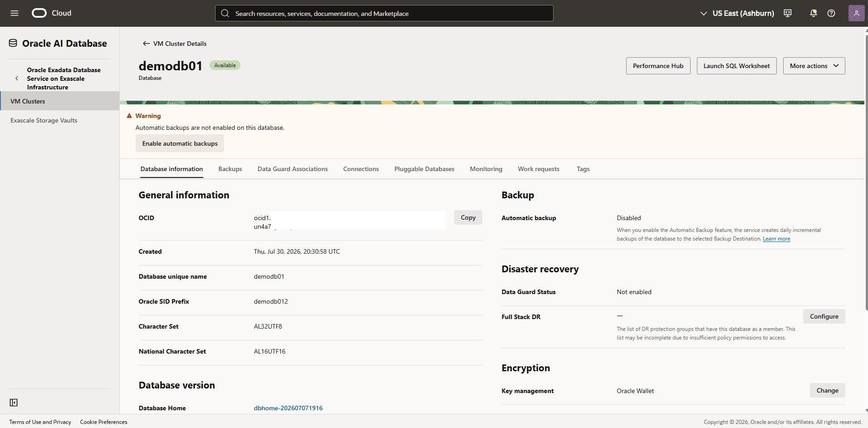Viewport: 868px width, 428px height.
Task: Launch SQL Worksheet
Action: point(737,66)
